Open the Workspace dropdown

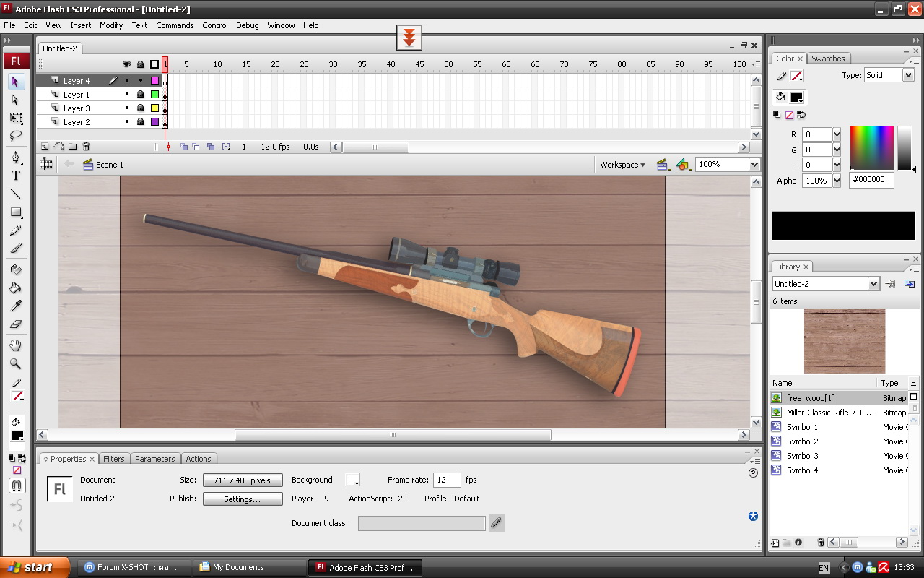point(622,165)
